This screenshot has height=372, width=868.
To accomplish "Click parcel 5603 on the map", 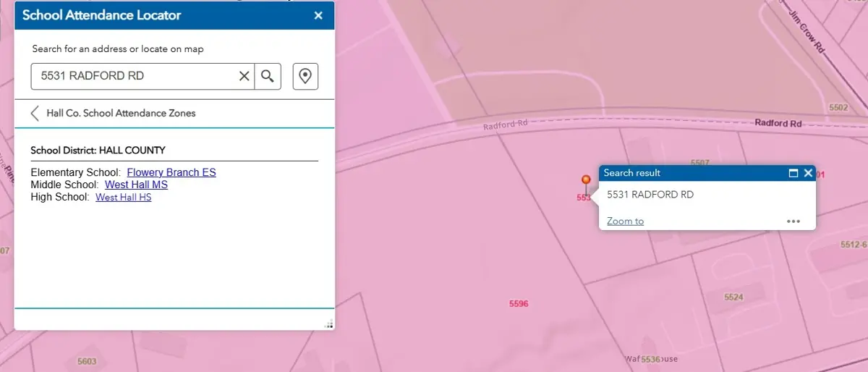I will click(x=87, y=361).
